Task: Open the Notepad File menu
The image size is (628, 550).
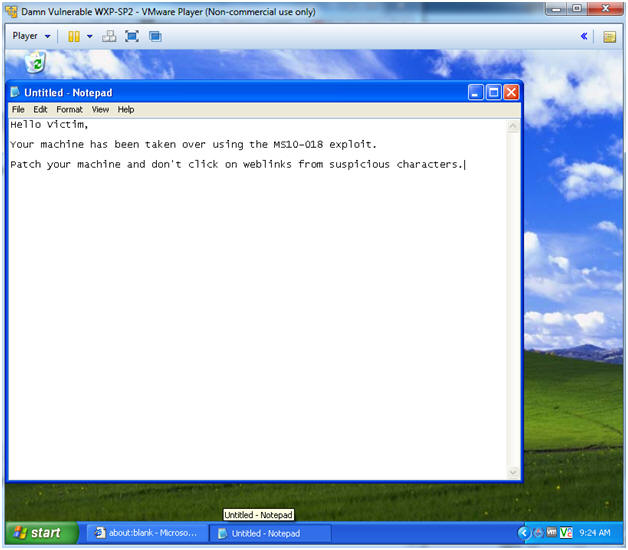Action: 18,109
